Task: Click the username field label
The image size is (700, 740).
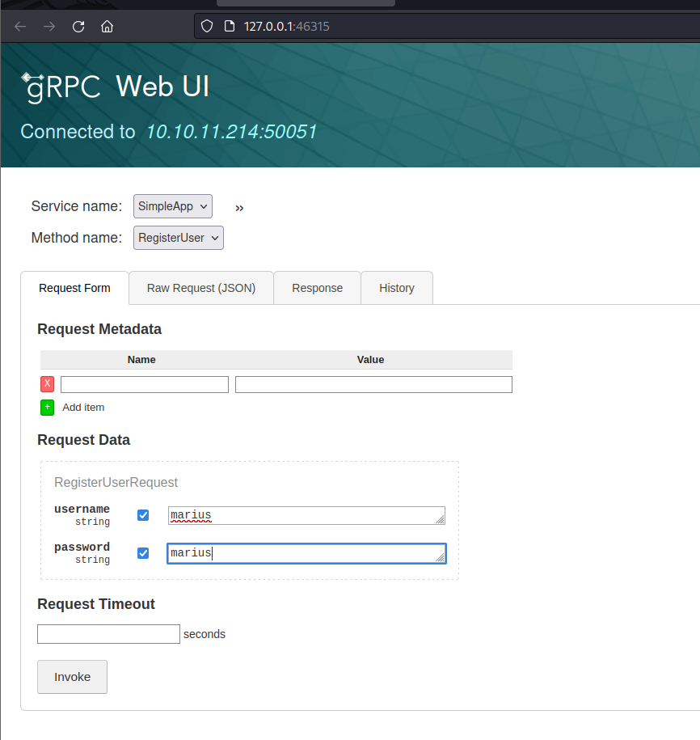Action: (x=82, y=509)
